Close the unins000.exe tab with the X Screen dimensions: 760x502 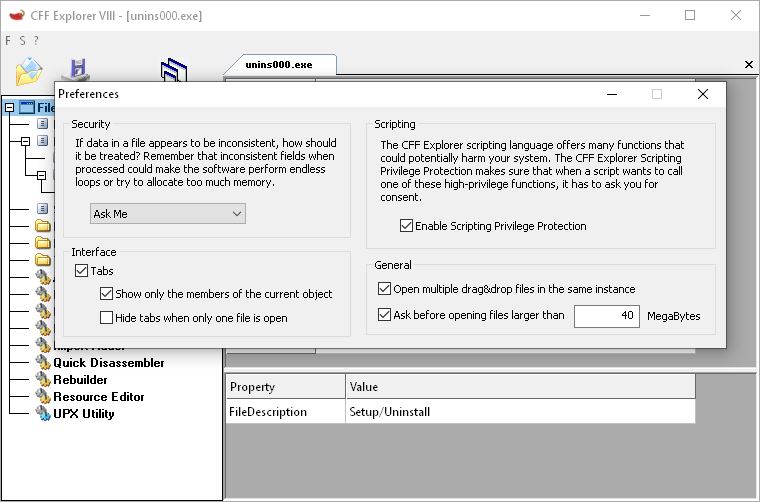point(749,64)
